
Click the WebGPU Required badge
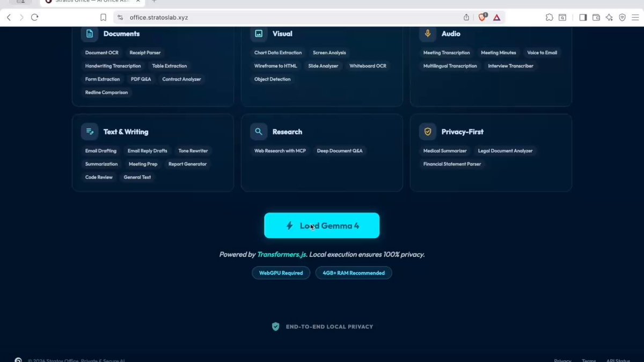(x=281, y=273)
